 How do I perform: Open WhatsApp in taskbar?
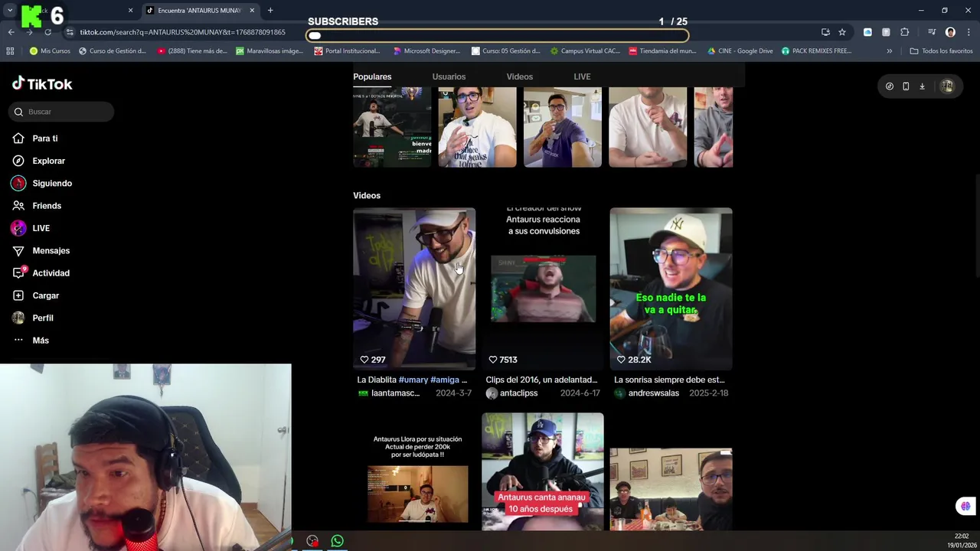click(x=337, y=541)
